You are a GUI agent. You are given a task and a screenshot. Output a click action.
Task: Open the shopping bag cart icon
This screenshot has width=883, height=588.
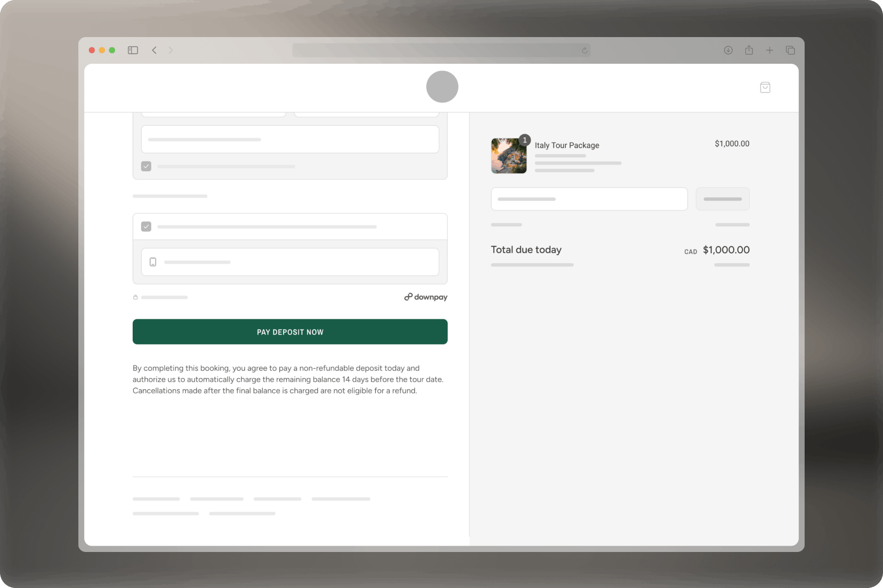tap(765, 87)
